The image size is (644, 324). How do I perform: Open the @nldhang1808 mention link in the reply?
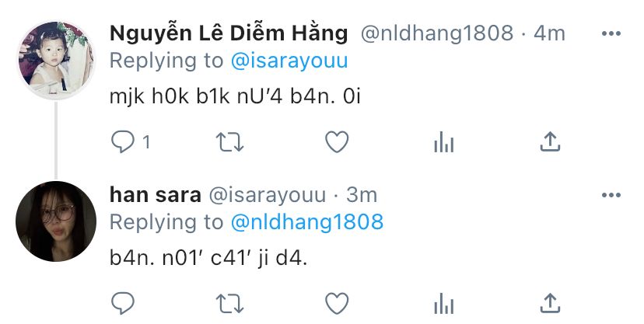pyautogui.click(x=306, y=222)
